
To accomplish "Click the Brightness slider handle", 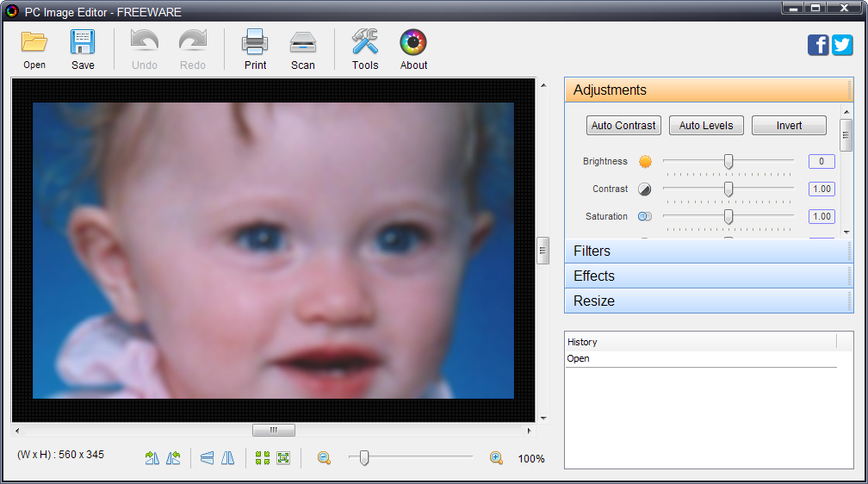I will (728, 161).
